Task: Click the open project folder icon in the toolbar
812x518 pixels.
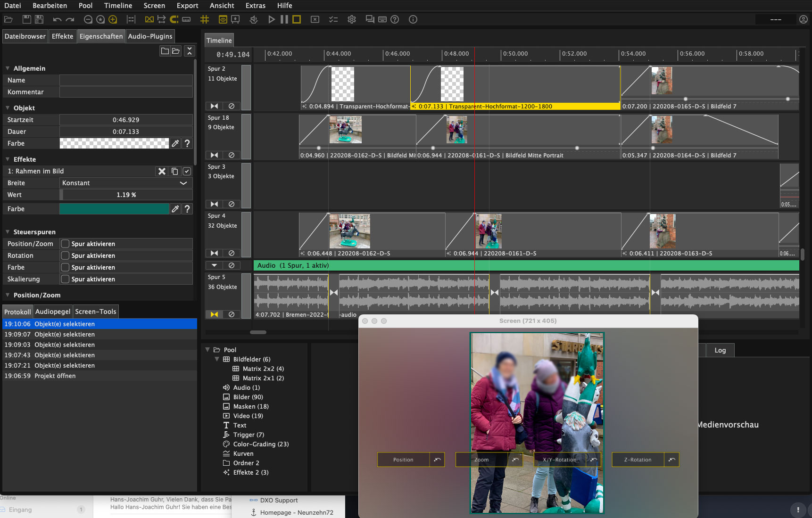Action: [8, 19]
